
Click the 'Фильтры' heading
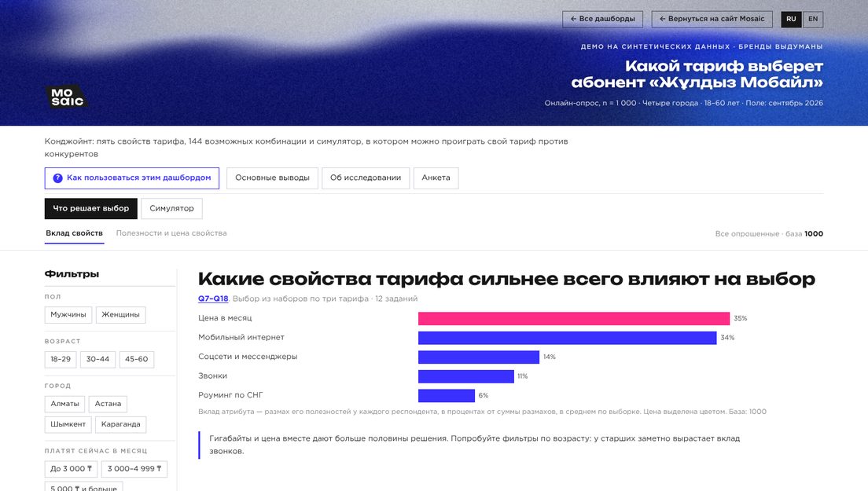coord(72,274)
